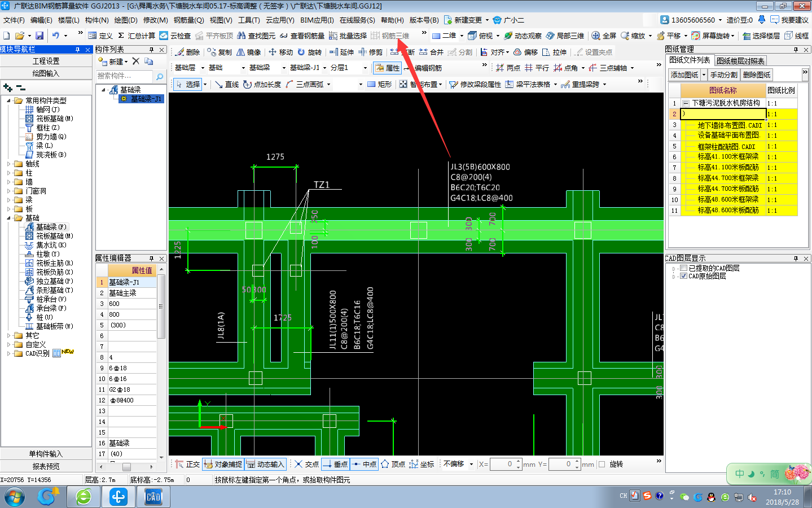Open the 工具(T) menu
Viewport: 812px width, 508px height.
(x=249, y=20)
